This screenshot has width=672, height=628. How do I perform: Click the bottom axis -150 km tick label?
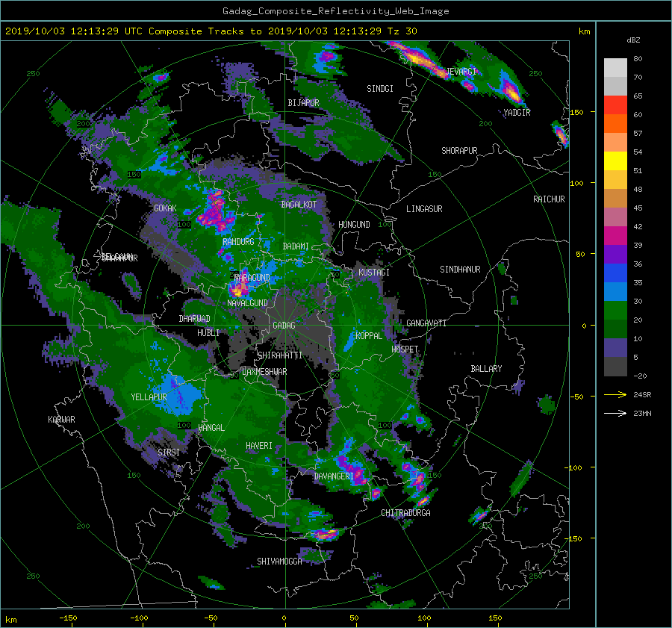coord(68,618)
